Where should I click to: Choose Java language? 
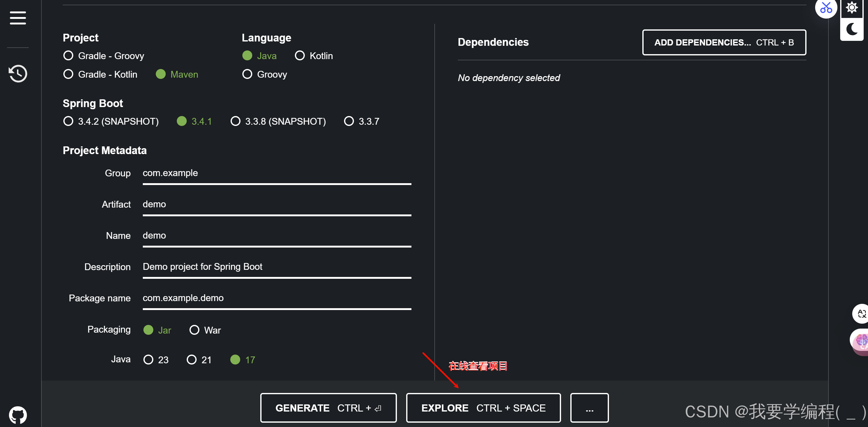(259, 56)
